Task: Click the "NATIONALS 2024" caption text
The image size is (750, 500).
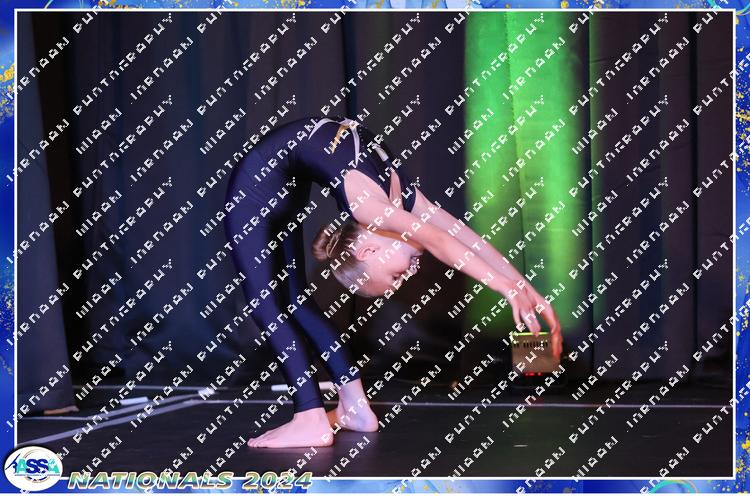Action: coord(190,480)
